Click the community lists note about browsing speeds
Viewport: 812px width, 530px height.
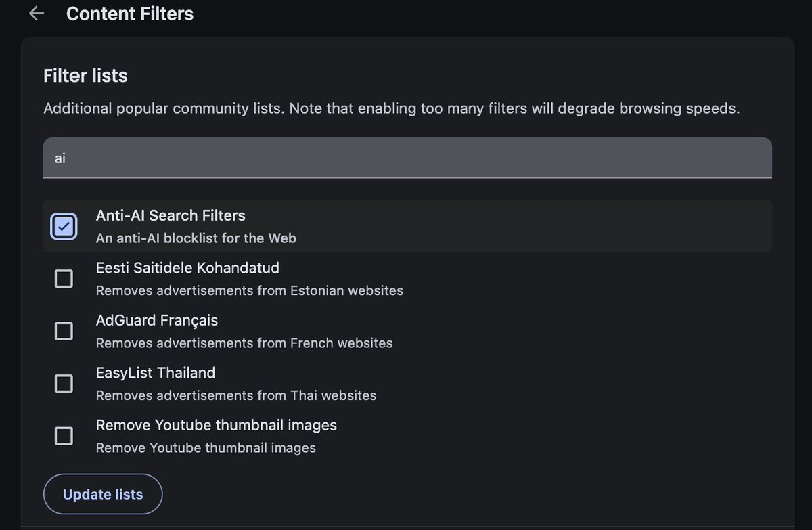click(391, 108)
